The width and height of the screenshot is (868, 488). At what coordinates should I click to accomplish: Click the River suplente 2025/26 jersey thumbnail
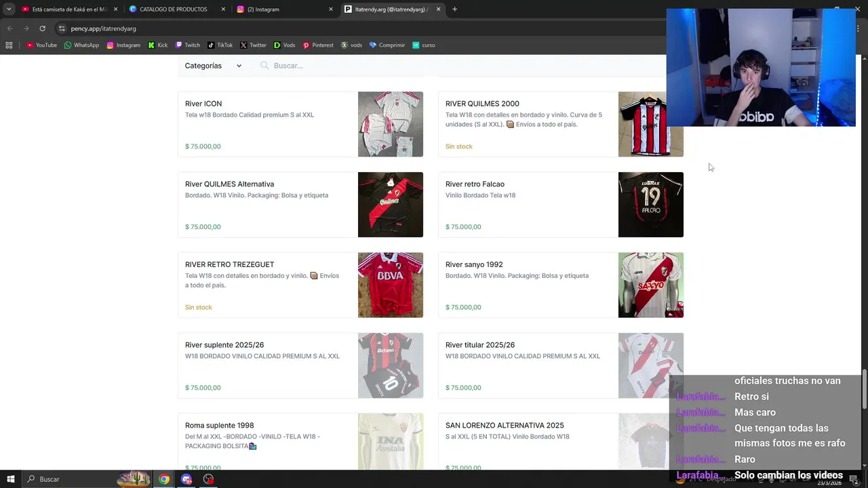(391, 365)
